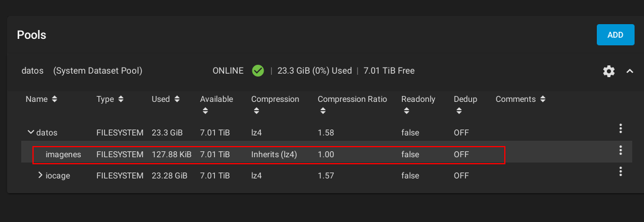Sort by Dedup column sort arrows

(x=459, y=111)
